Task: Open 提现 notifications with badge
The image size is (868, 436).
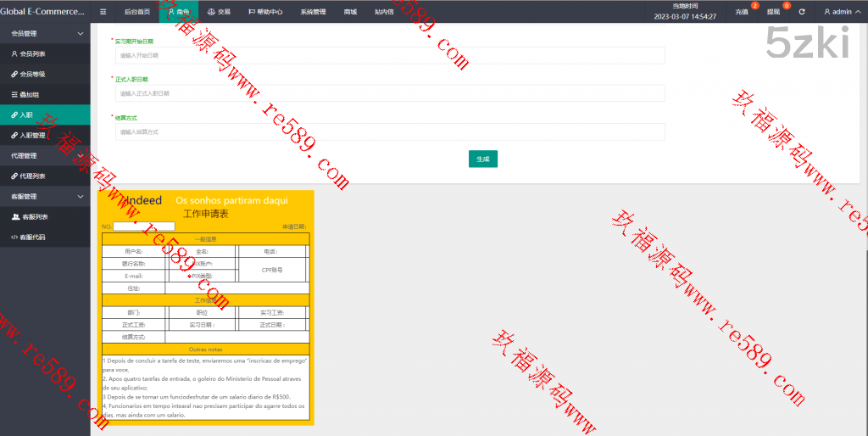Action: pos(774,12)
